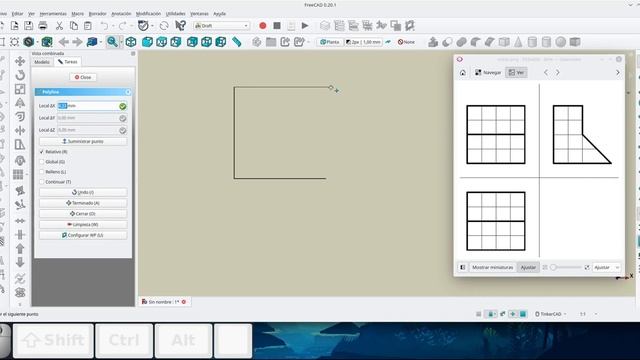This screenshot has height=360, width=640.
Task: Open the Modificación menu
Action: [x=148, y=14]
